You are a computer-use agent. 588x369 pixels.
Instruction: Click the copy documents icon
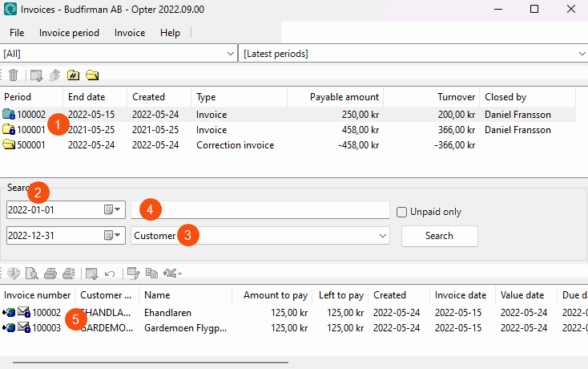click(x=151, y=274)
